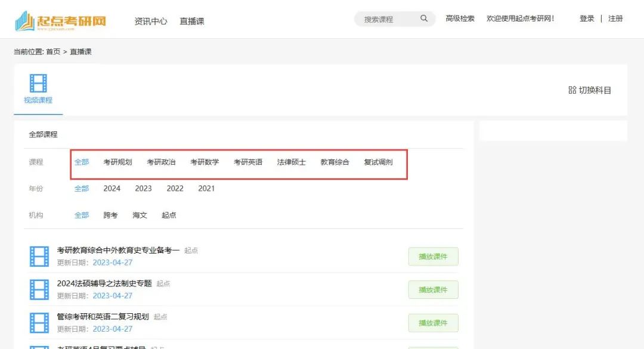Screen dimensions: 644x349
Task: Click film icon beside 管综考研和英语二复习规划
Action: [39, 323]
